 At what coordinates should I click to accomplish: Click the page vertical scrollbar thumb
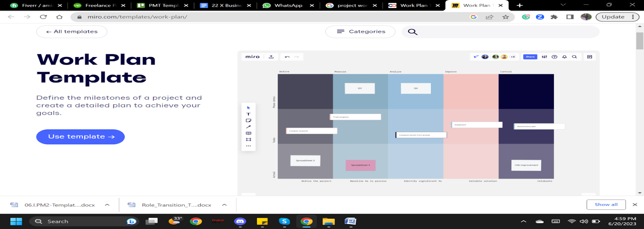pyautogui.click(x=640, y=41)
